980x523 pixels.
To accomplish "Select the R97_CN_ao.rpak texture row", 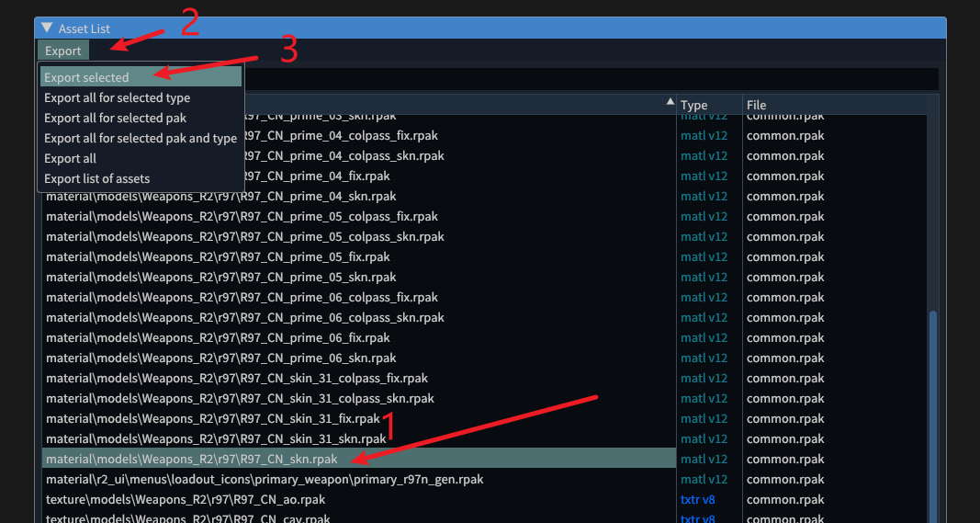I will [186, 499].
